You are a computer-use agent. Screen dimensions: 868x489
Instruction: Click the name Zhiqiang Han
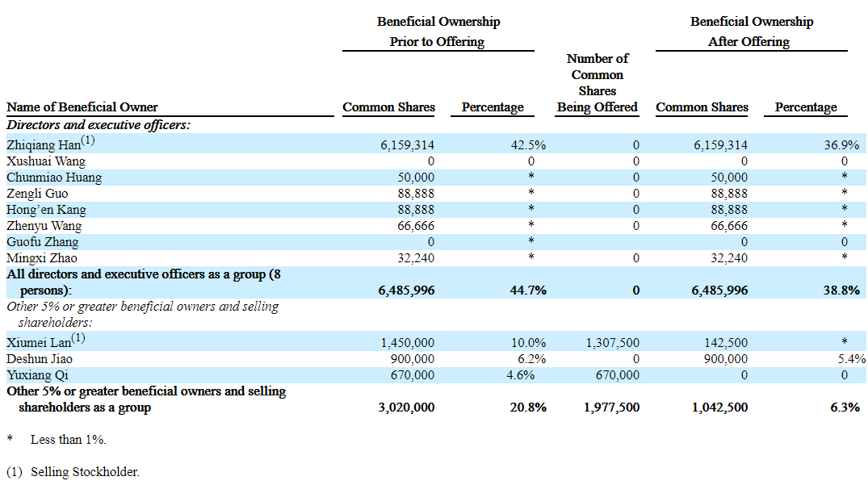44,145
